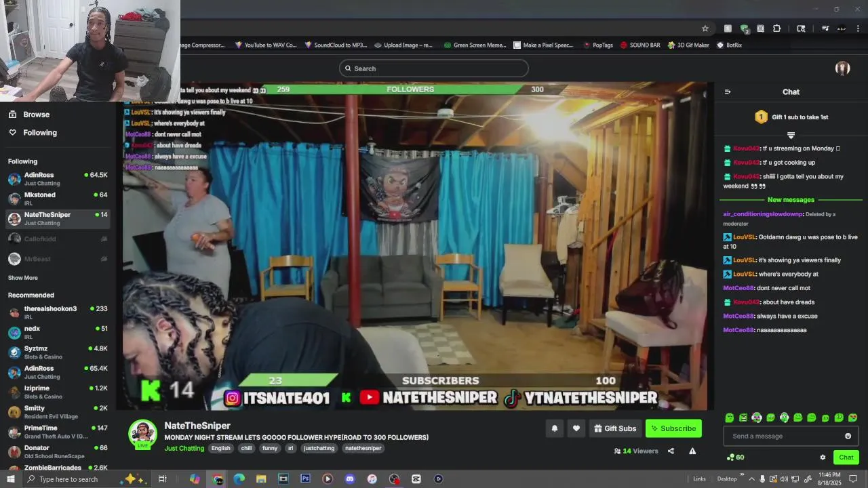The height and width of the screenshot is (488, 868).
Task: Expand the pinned gift sub leaderboard arrow
Action: (791, 136)
